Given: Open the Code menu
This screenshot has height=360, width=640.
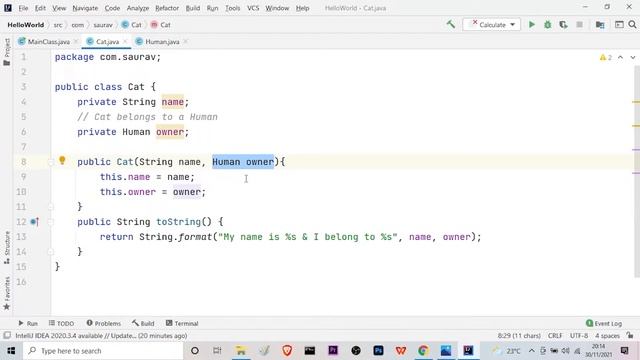Looking at the screenshot, I should (112, 8).
